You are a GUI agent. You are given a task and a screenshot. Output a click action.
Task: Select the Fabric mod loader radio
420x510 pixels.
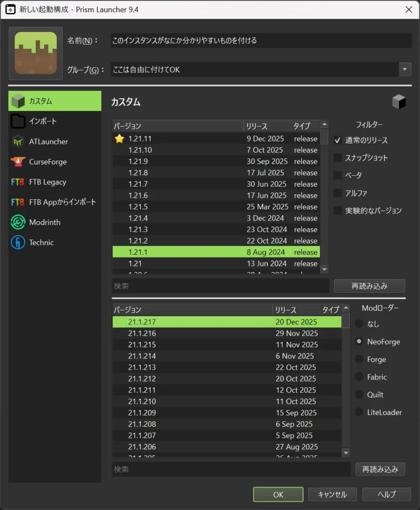[359, 377]
